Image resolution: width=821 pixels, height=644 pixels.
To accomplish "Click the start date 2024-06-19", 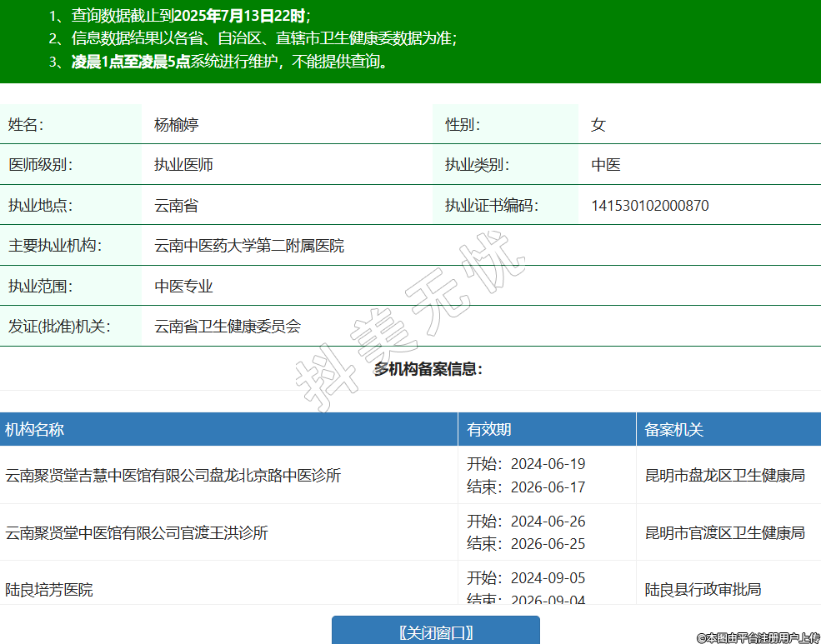I will click(548, 464).
